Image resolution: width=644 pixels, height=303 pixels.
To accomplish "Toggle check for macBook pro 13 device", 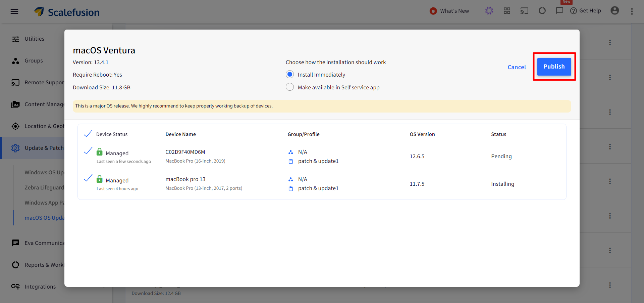I will click(x=88, y=178).
